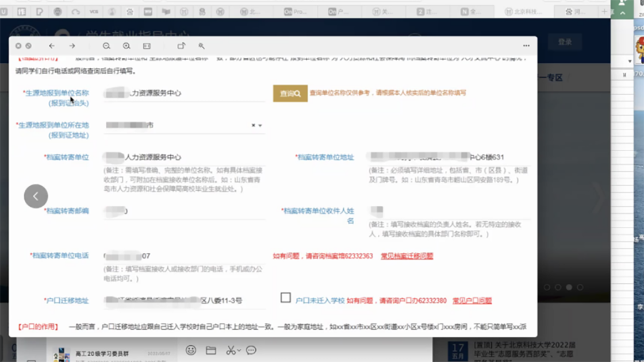This screenshot has width=644, height=362.
Task: Select the last carousel dot on webpage
Action: [x=580, y=287]
